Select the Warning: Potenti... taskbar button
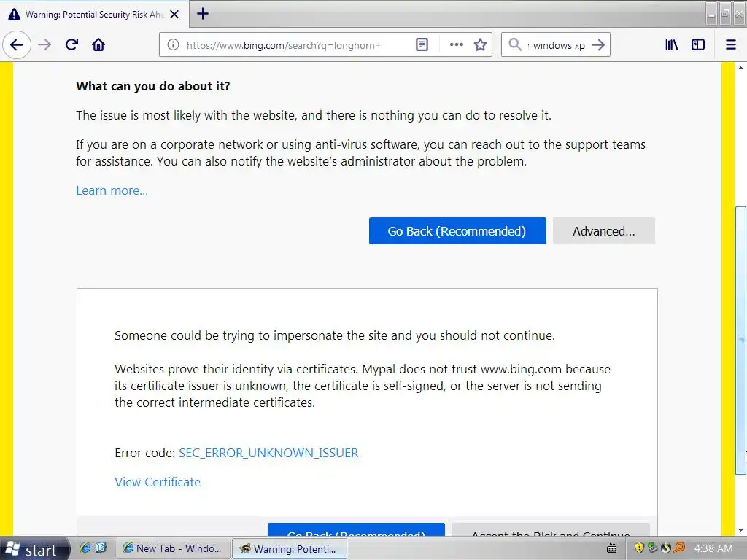 pos(289,548)
